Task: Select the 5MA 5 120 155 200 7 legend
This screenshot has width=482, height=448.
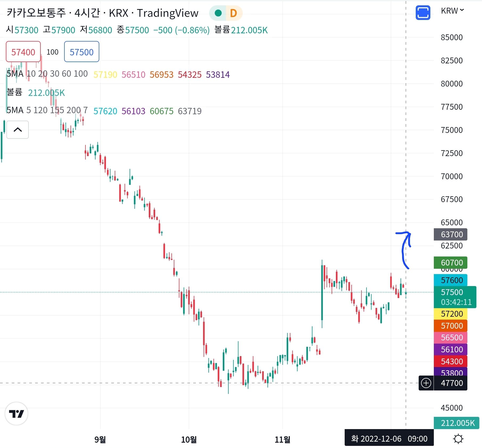Action: click(47, 110)
